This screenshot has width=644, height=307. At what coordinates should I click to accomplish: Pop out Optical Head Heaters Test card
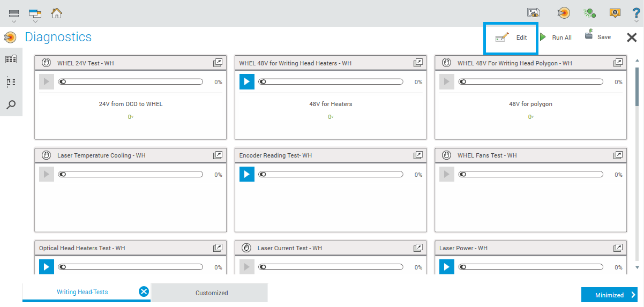pos(218,248)
